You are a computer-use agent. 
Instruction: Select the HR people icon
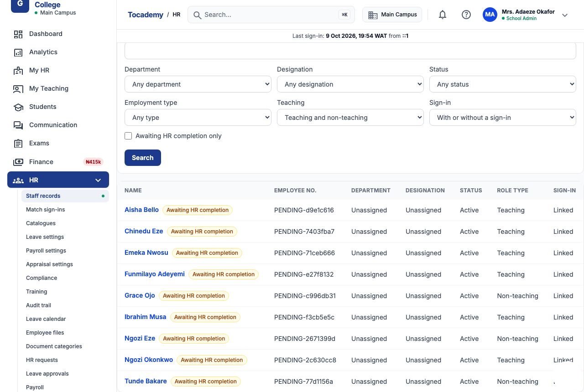[18, 181]
